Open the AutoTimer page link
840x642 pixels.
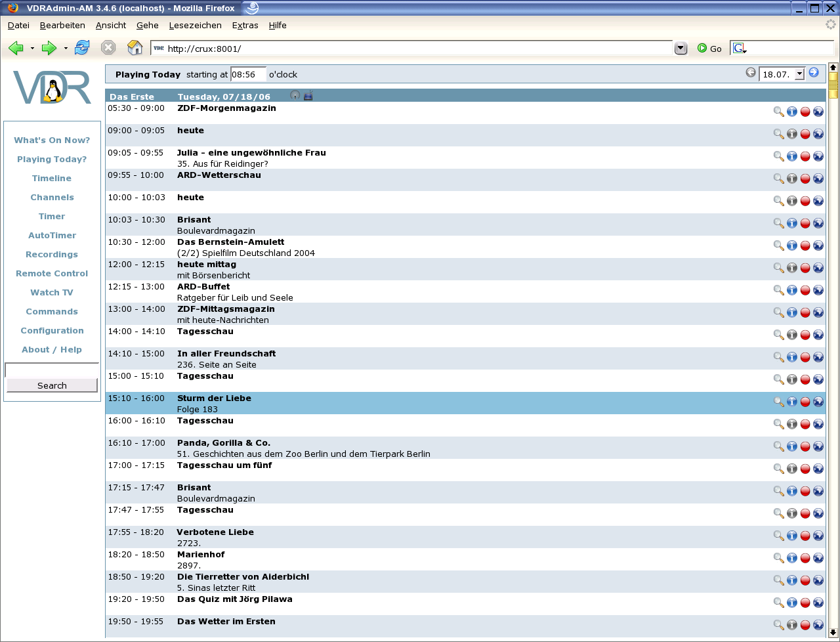point(52,236)
